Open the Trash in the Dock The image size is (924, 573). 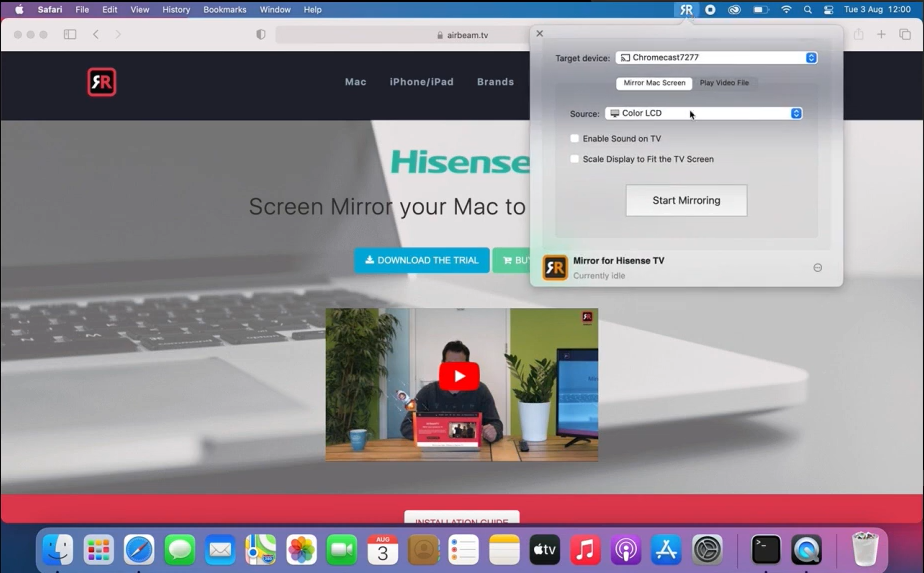(865, 549)
